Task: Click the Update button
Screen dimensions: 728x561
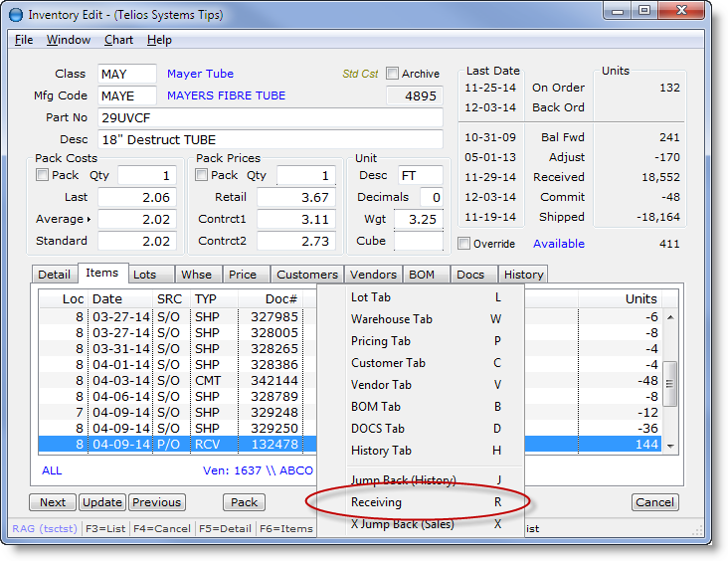Action: (x=102, y=502)
